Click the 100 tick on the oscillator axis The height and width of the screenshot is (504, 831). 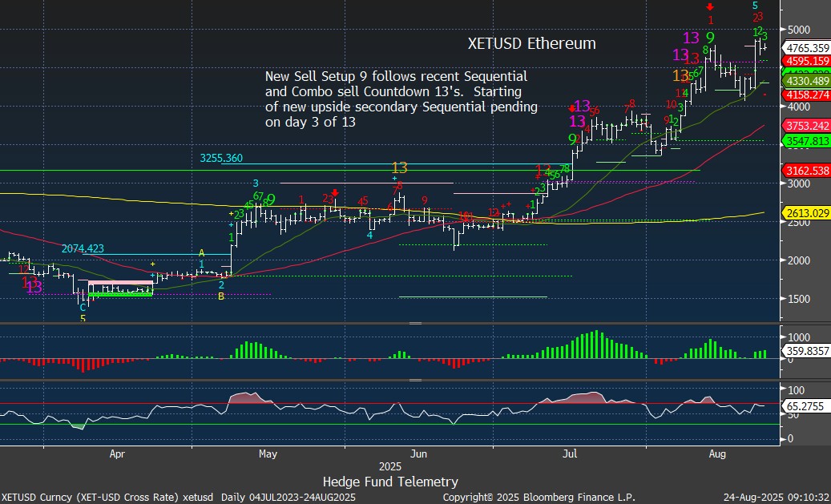pyautogui.click(x=794, y=390)
